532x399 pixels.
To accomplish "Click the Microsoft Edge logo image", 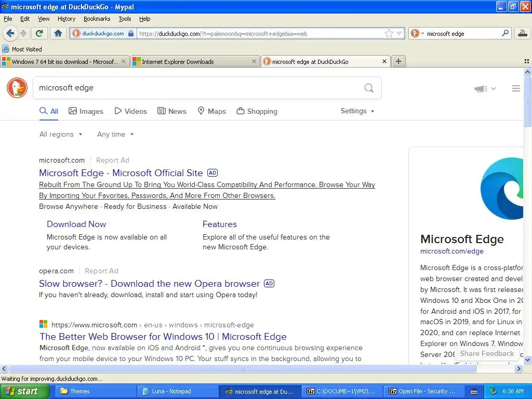I will click(x=502, y=188).
